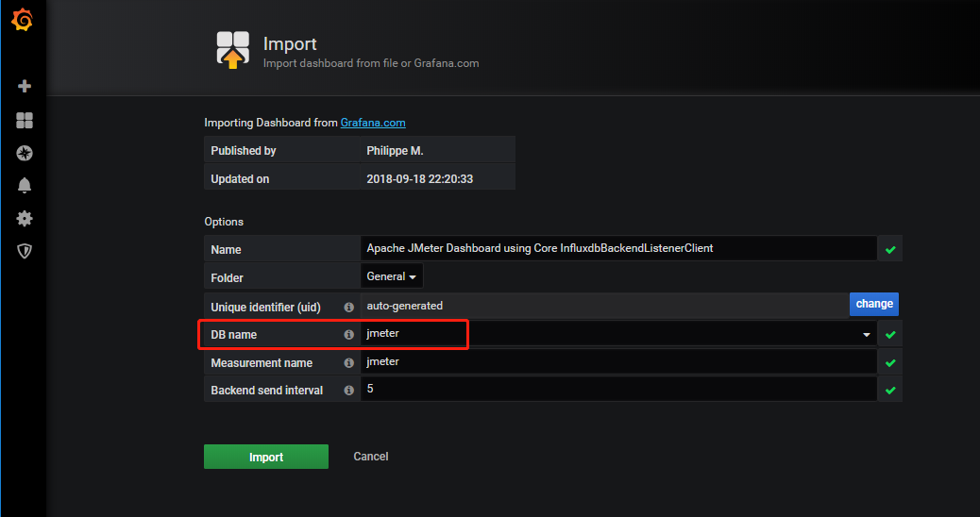Click the 'Import dashboard from file or Grafana.com' subtitle

[371, 63]
